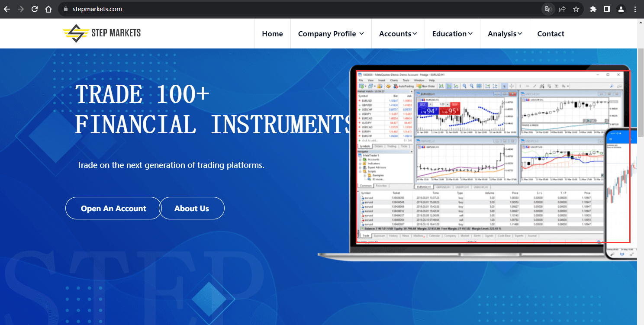The image size is (644, 325).
Task: Click the Open An Account button
Action: tap(113, 208)
